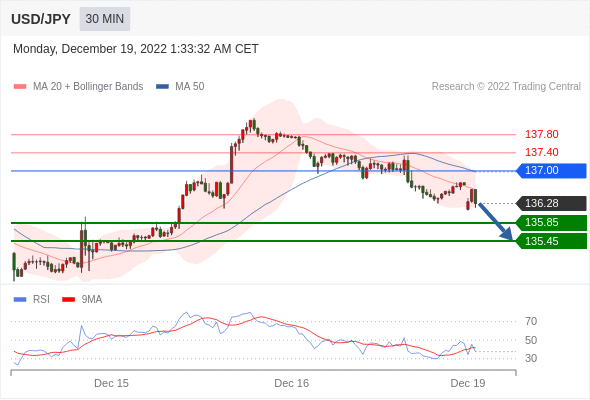590x400 pixels.
Task: Click the blue MA 50 legend swatch
Action: pos(162,87)
